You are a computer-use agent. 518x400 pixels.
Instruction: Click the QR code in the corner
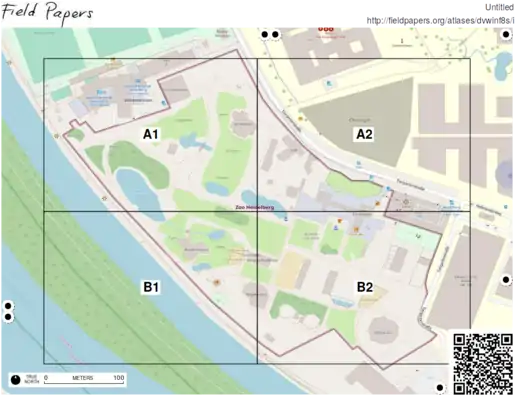pyautogui.click(x=483, y=364)
